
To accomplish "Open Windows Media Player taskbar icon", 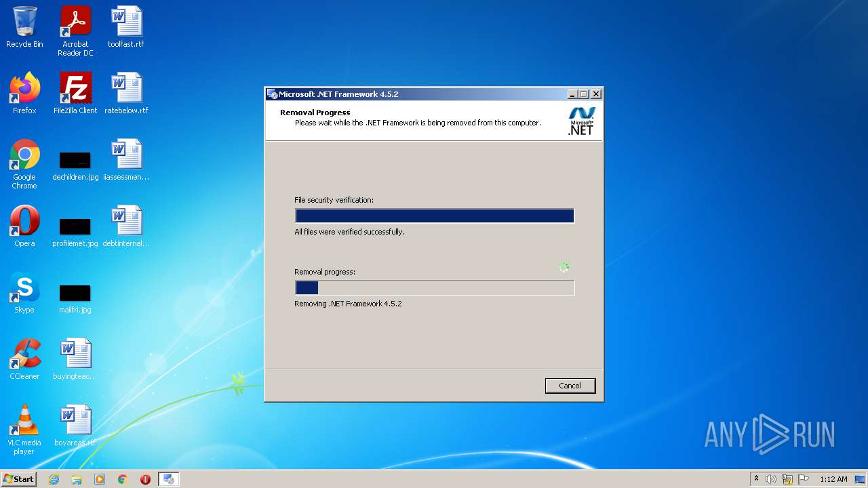I will click(100, 479).
